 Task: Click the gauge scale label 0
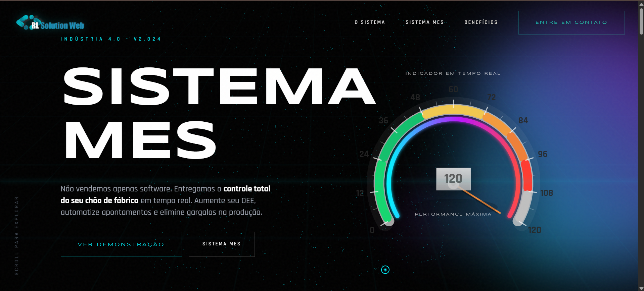tap(372, 230)
